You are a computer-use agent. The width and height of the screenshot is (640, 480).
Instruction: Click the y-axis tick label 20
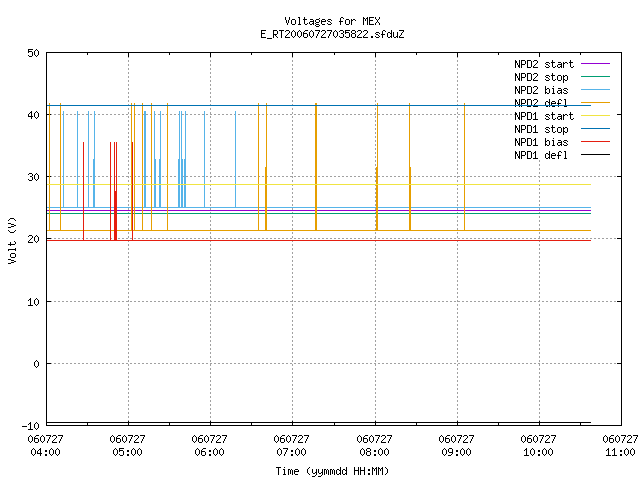click(x=33, y=239)
